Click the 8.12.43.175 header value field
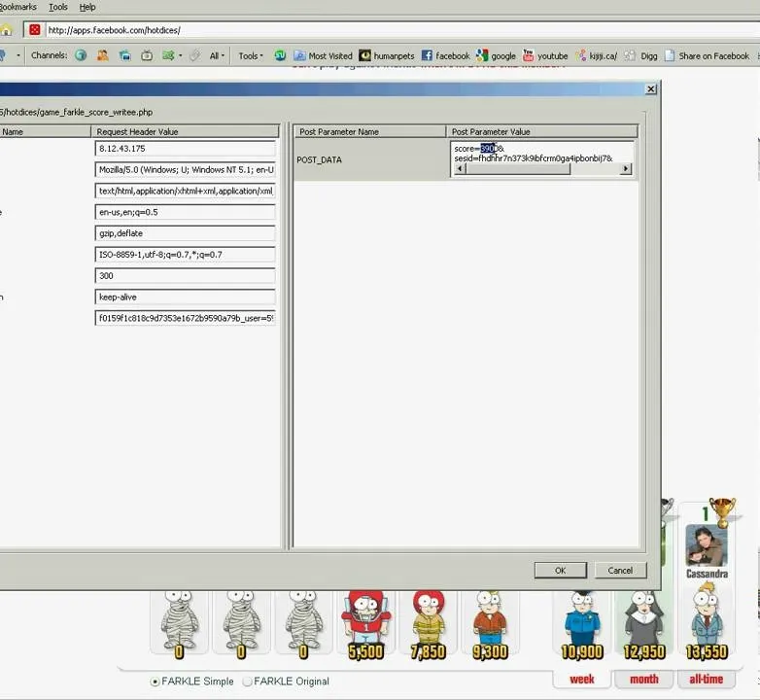 coord(186,149)
